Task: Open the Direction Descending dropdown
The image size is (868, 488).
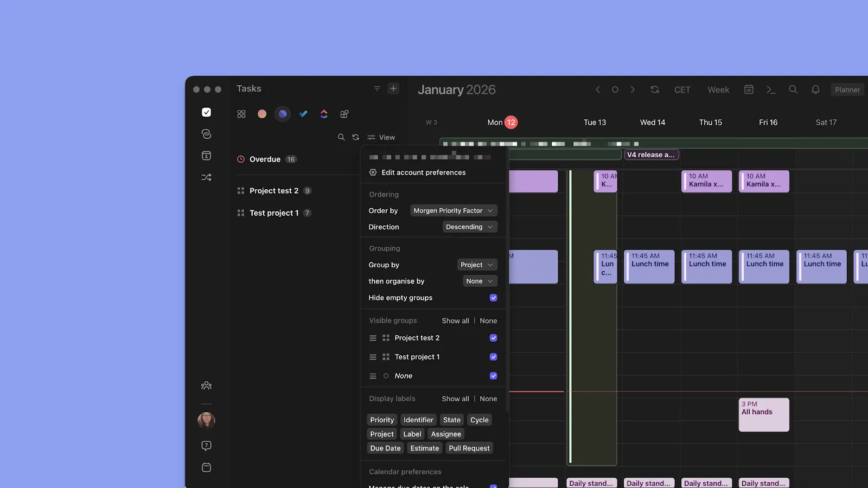Action: click(470, 227)
